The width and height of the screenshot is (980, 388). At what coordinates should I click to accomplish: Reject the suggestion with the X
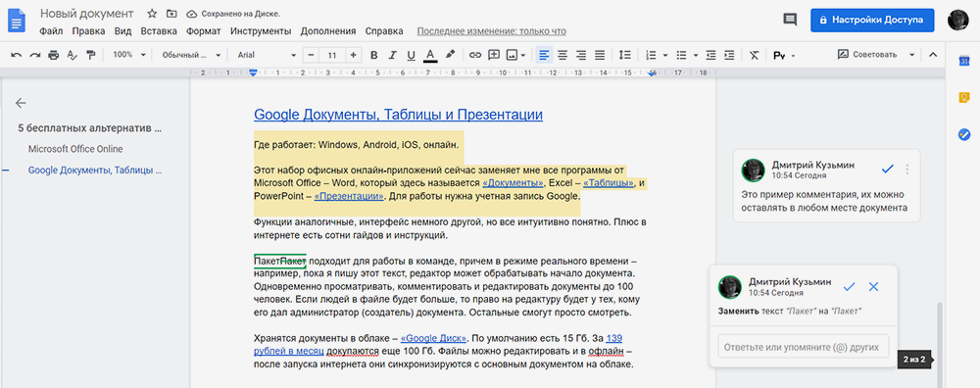point(874,287)
